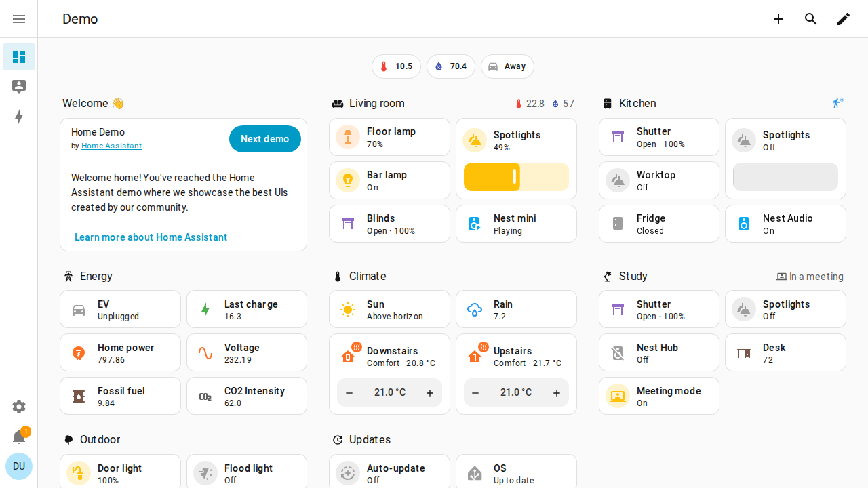Click the In a meeting status
868x488 pixels.
(x=810, y=277)
